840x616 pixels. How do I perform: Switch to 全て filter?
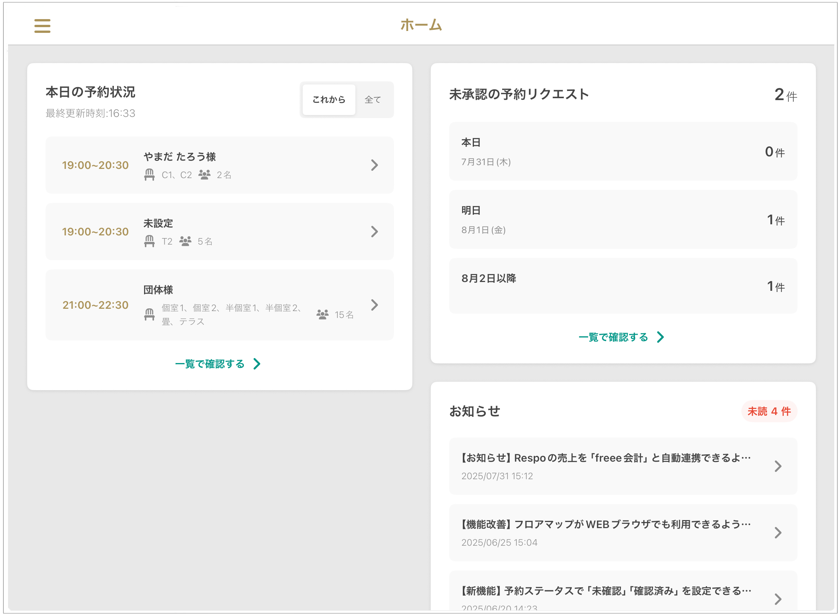pos(373,100)
